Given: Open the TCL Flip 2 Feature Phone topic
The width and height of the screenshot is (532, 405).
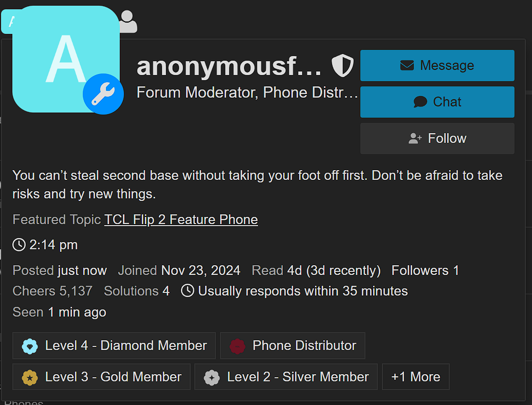Looking at the screenshot, I should [181, 219].
